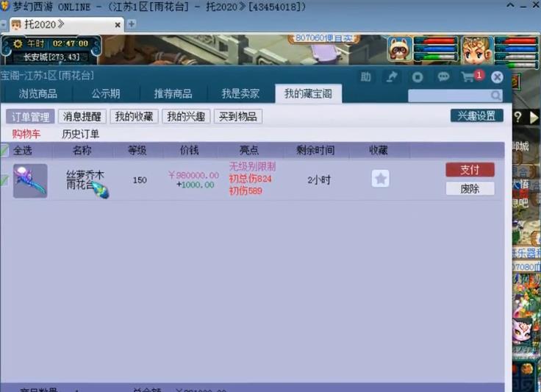Click the round refresh icon in header
Viewport: 541px width, 392px height.
click(x=418, y=76)
